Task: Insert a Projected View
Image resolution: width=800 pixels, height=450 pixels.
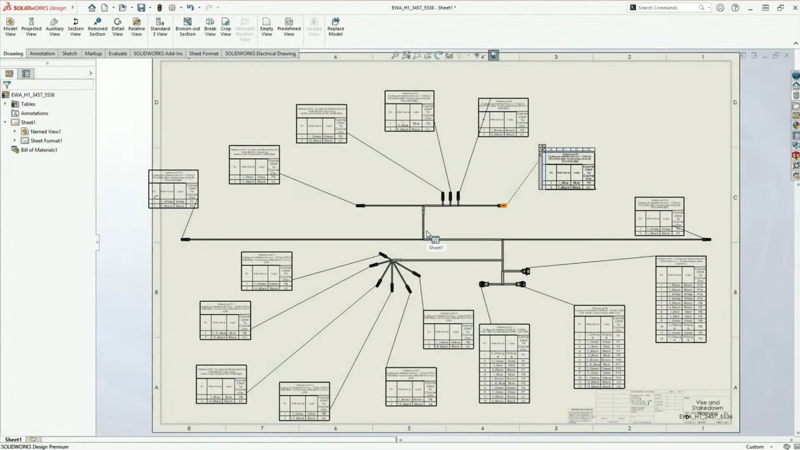Action: (31, 25)
